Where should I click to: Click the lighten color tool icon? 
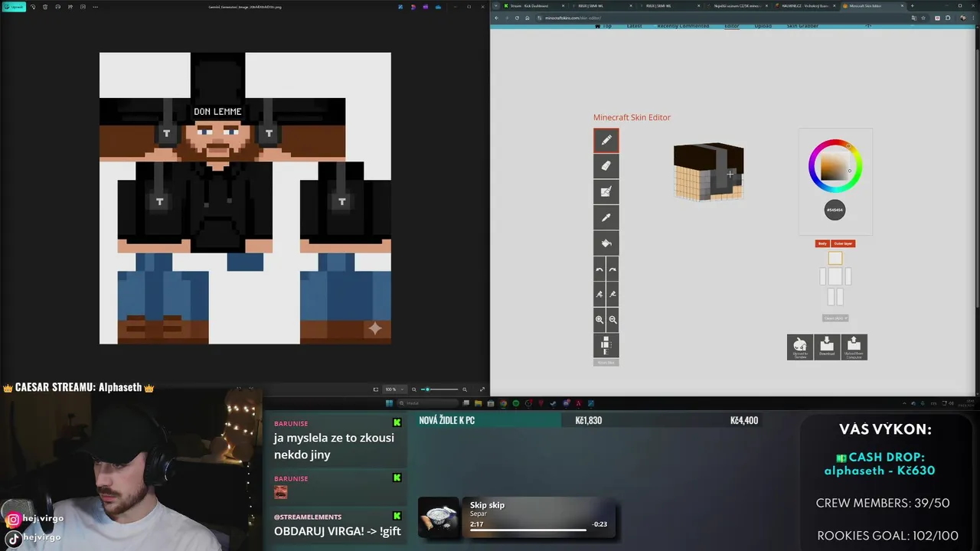click(599, 294)
